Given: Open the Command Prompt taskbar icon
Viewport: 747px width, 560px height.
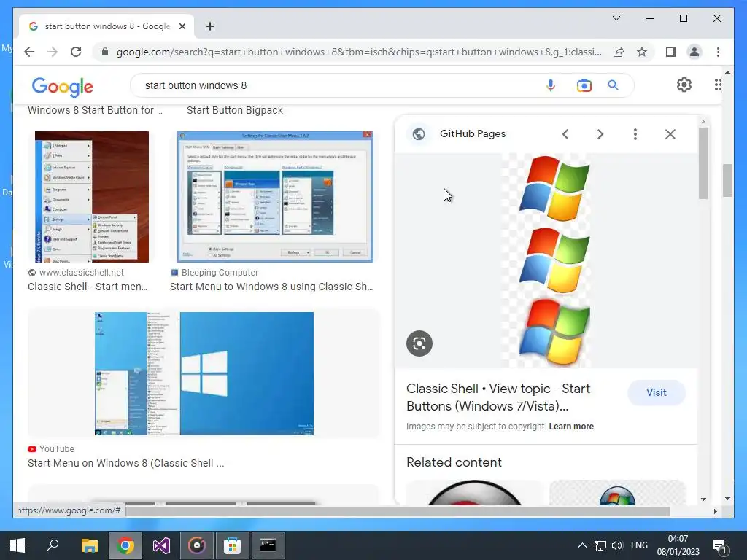Looking at the screenshot, I should pyautogui.click(x=268, y=545).
